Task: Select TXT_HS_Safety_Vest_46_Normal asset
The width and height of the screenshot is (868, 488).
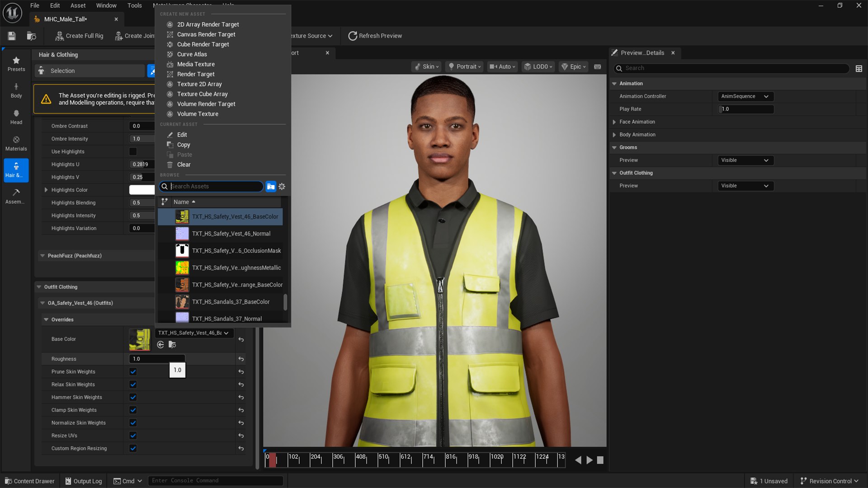Action: 220,234
